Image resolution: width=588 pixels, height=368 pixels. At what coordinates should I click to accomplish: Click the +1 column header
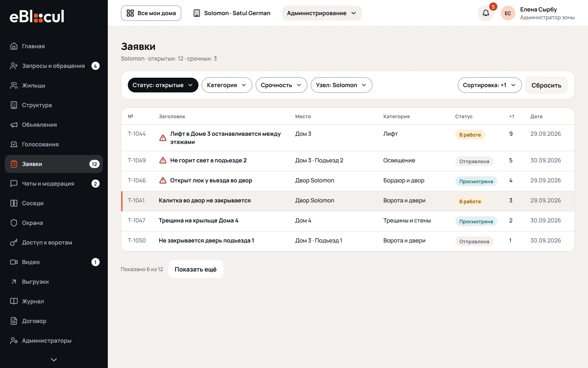[512, 117]
